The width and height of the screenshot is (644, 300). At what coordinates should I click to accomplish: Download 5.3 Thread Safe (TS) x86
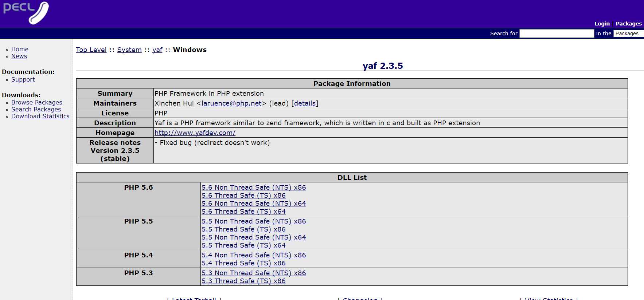(x=243, y=281)
